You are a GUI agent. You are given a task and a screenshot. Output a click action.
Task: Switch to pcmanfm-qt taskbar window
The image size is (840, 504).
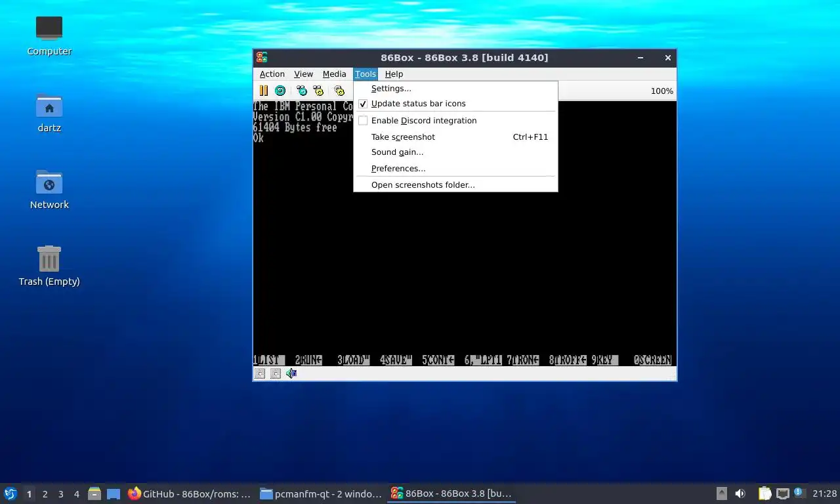tap(320, 493)
